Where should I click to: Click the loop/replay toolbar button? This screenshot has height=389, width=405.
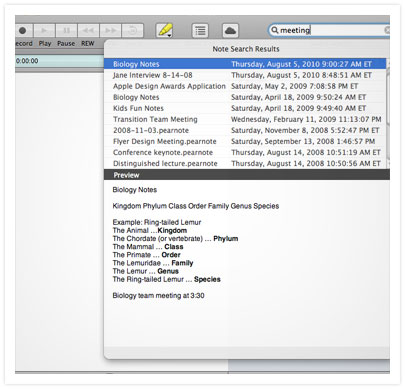pos(133,31)
